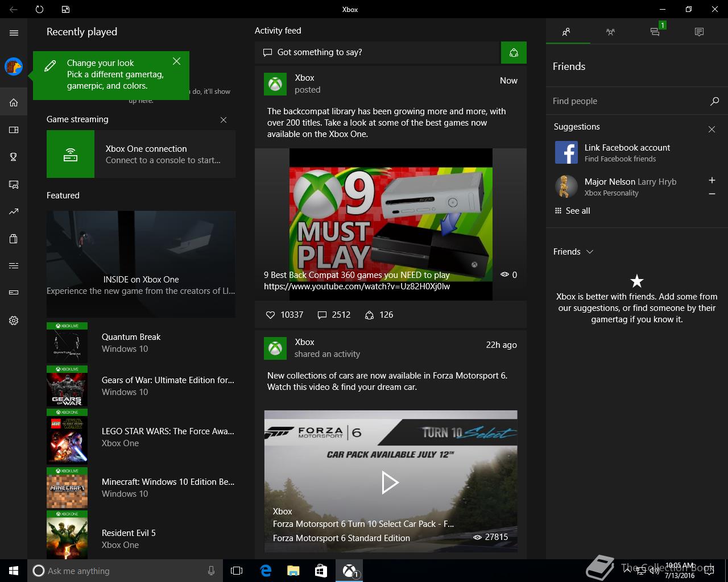Open the Windows Start button
Screen dimensions: 728x582
point(14,571)
